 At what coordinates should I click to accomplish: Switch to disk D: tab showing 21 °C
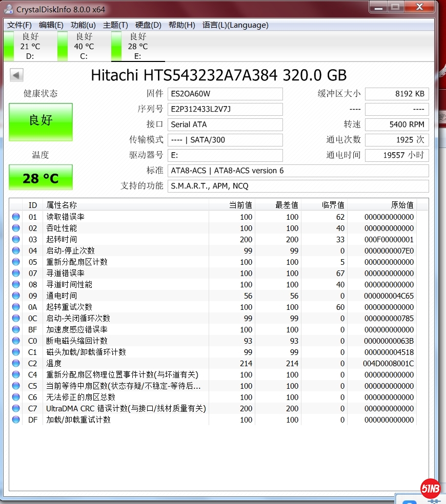pos(30,46)
